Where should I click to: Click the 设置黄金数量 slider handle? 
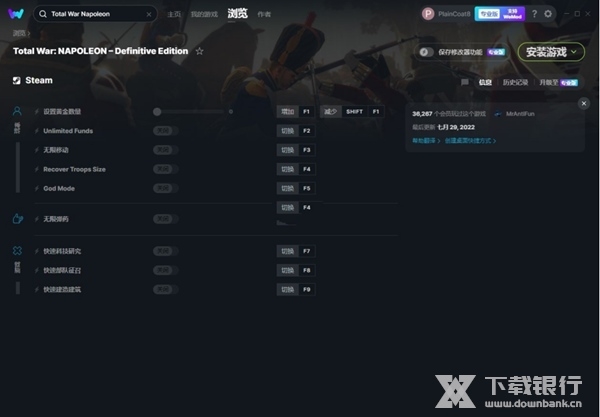pos(157,112)
